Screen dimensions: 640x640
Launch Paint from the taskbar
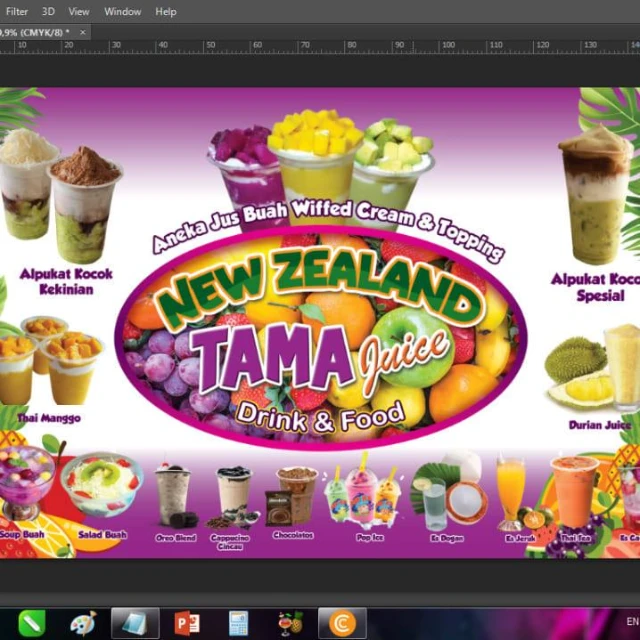pyautogui.click(x=83, y=623)
